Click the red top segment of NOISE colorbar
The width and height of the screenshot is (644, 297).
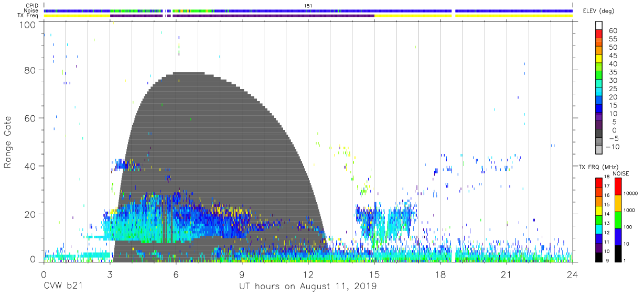[x=618, y=186]
